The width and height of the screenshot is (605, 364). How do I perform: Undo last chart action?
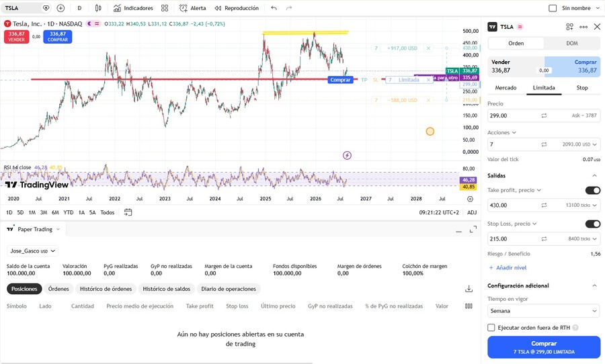pyautogui.click(x=274, y=8)
